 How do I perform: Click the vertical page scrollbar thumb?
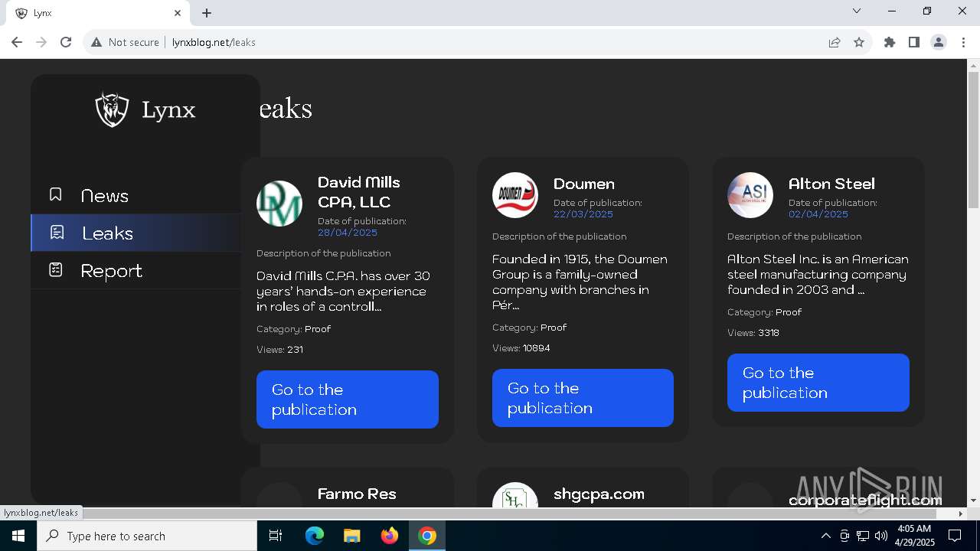pos(973,139)
